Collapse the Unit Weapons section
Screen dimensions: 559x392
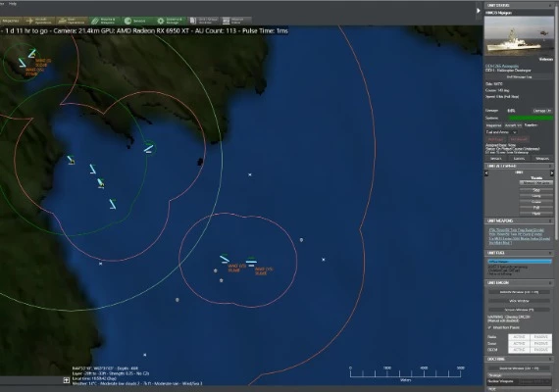(550, 220)
